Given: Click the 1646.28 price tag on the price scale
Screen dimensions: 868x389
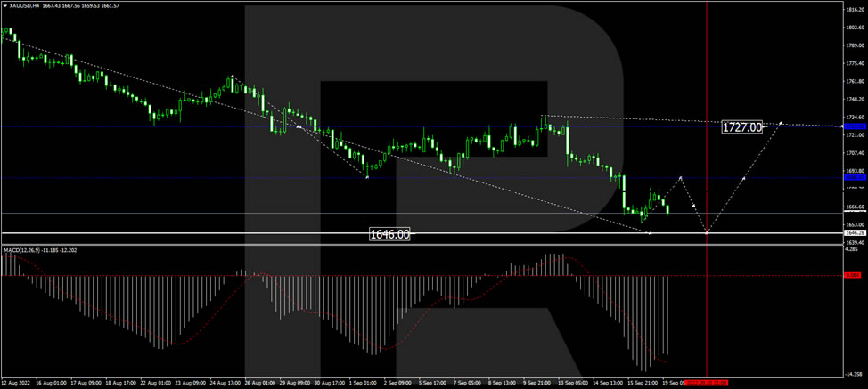Looking at the screenshot, I should pyautogui.click(x=854, y=233).
